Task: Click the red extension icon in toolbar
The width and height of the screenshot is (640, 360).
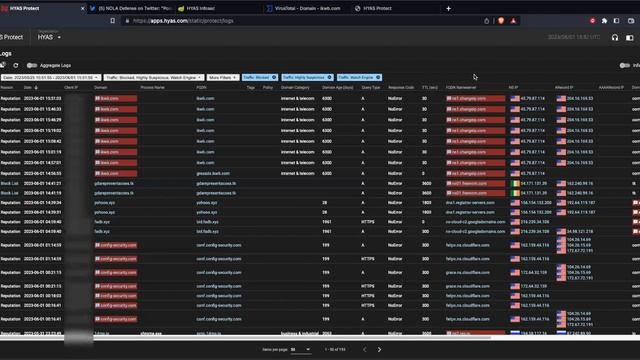Action: [592, 21]
